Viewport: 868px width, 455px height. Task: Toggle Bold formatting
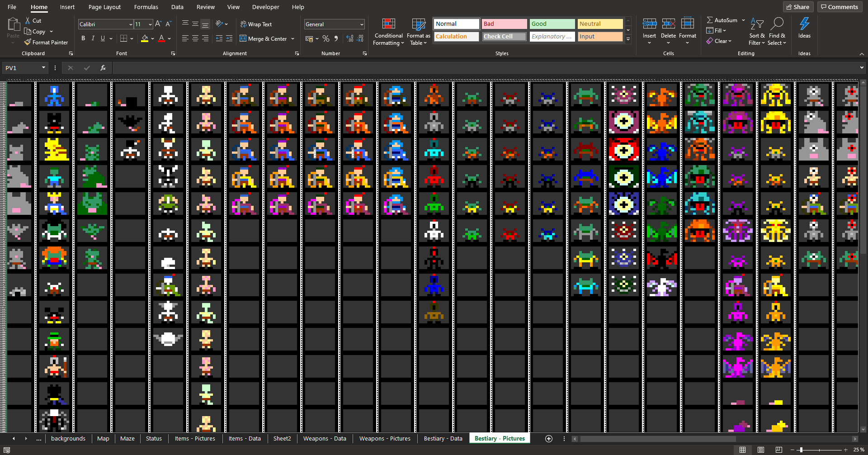pos(83,38)
